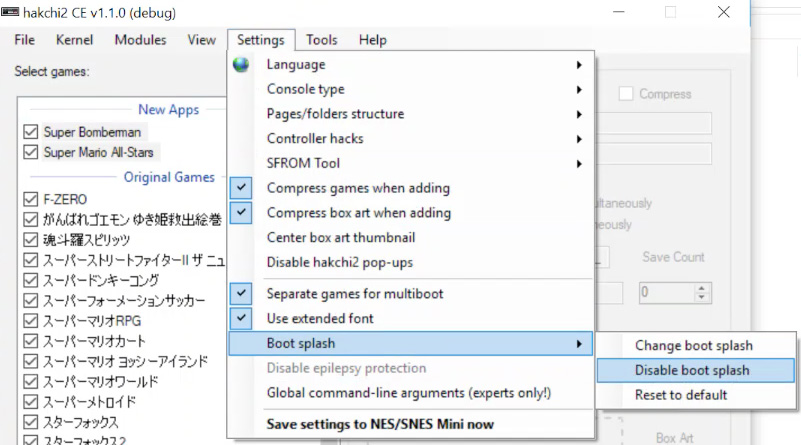
Task: Decrease Save Count with down arrow
Action: (x=702, y=297)
